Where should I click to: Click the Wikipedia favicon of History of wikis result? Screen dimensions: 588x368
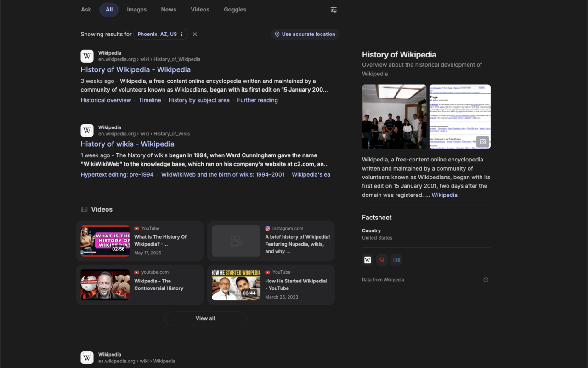point(87,131)
